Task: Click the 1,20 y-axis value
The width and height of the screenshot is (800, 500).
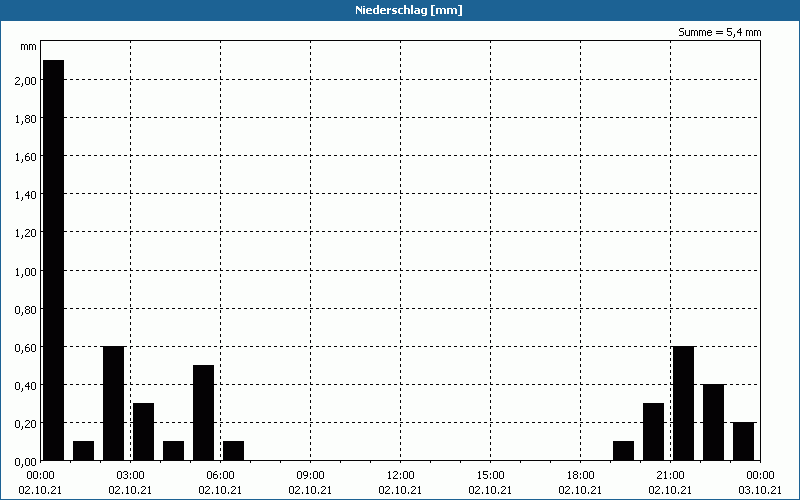Action: pos(26,233)
